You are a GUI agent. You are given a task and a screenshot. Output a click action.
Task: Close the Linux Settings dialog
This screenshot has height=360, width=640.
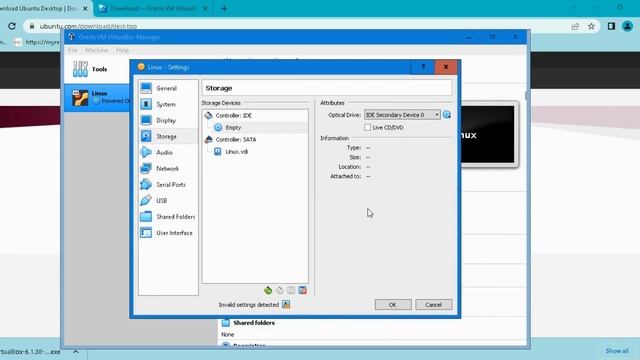point(446,67)
